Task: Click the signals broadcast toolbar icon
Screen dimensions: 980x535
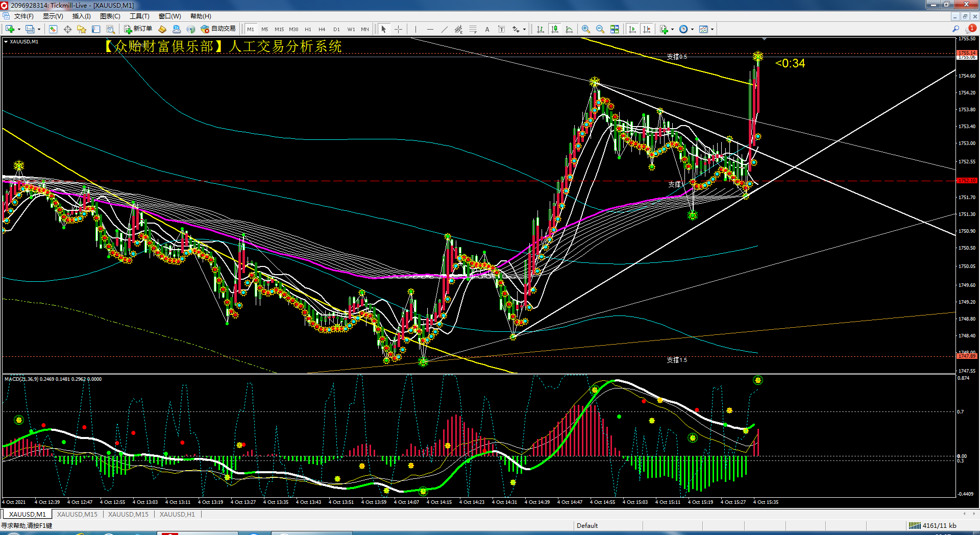Action: (191, 29)
